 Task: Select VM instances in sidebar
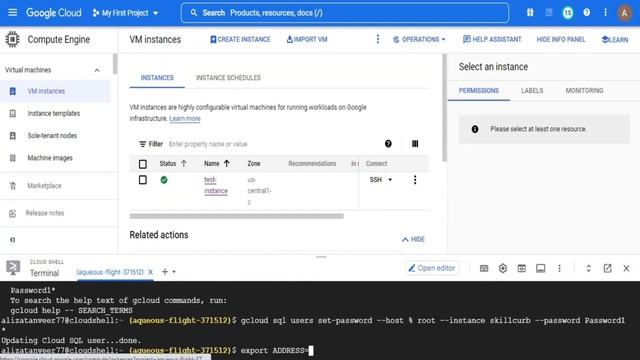pyautogui.click(x=55, y=91)
